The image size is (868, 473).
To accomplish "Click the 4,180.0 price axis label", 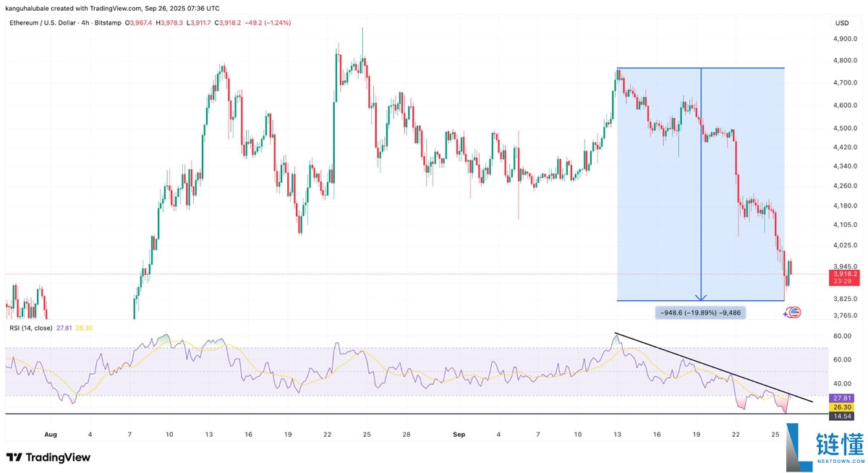I will [845, 206].
